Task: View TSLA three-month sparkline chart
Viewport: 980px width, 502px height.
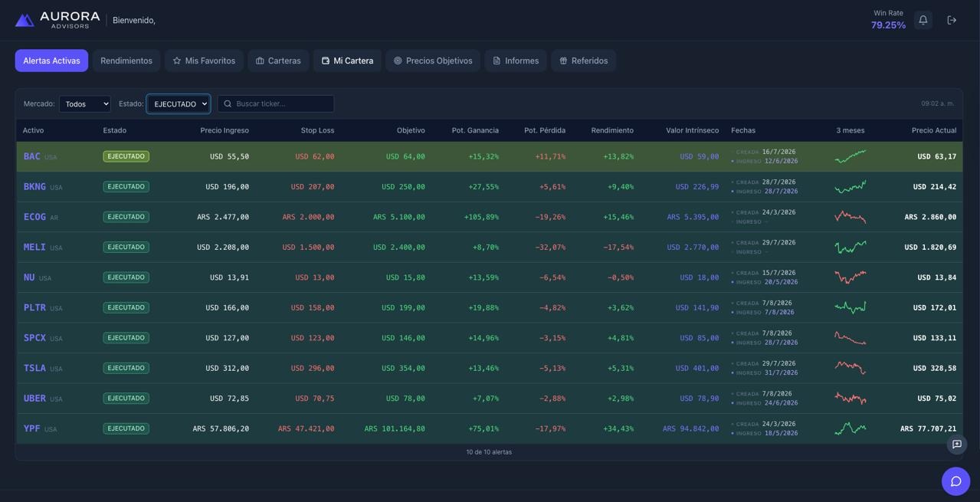Action: [x=851, y=368]
